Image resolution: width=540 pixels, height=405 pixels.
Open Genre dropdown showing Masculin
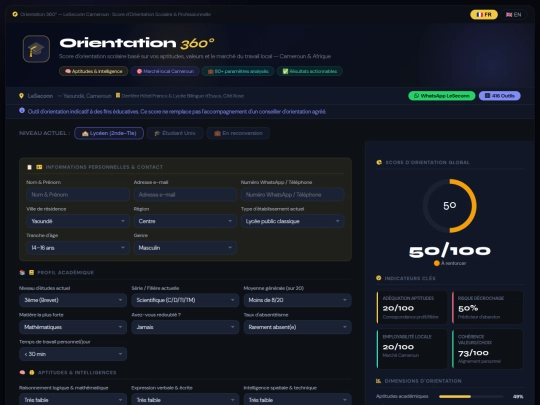coord(185,248)
